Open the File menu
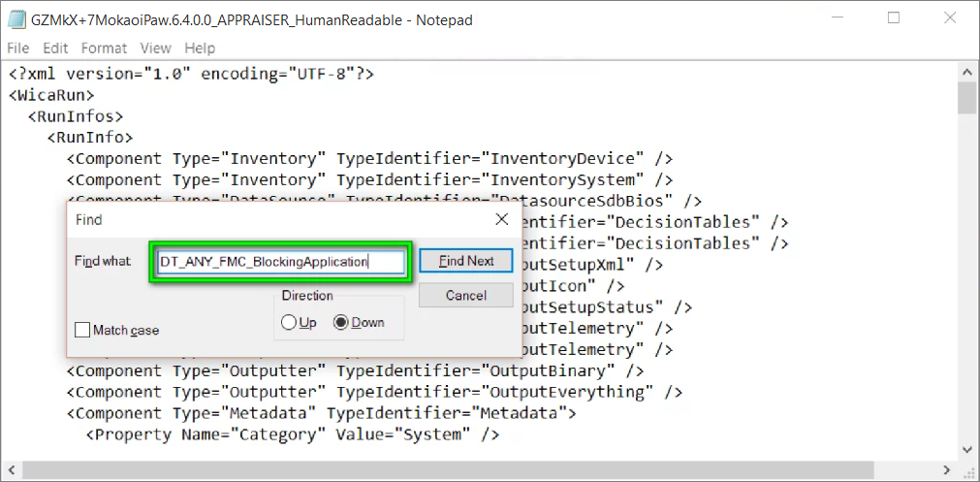The image size is (980, 482). tap(18, 48)
